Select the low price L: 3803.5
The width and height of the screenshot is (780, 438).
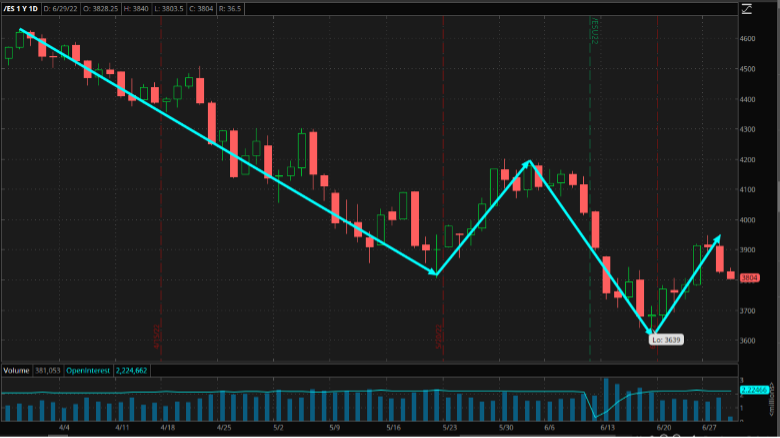click(169, 9)
